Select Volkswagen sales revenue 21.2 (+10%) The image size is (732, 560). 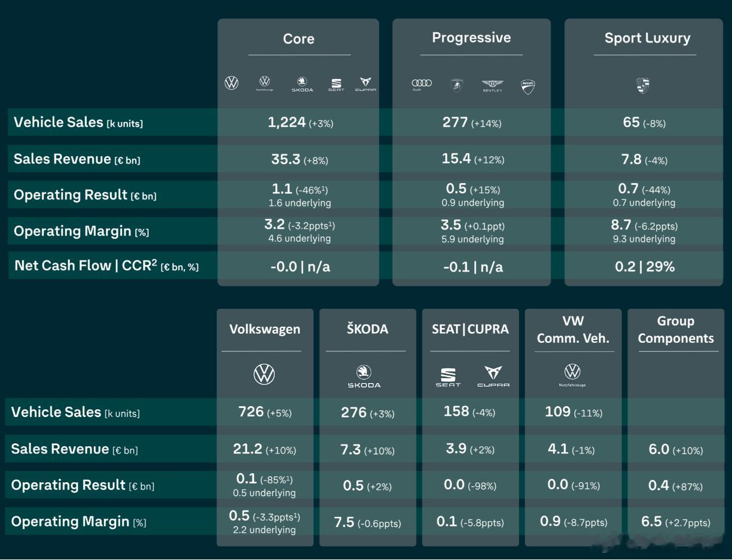[x=264, y=449]
